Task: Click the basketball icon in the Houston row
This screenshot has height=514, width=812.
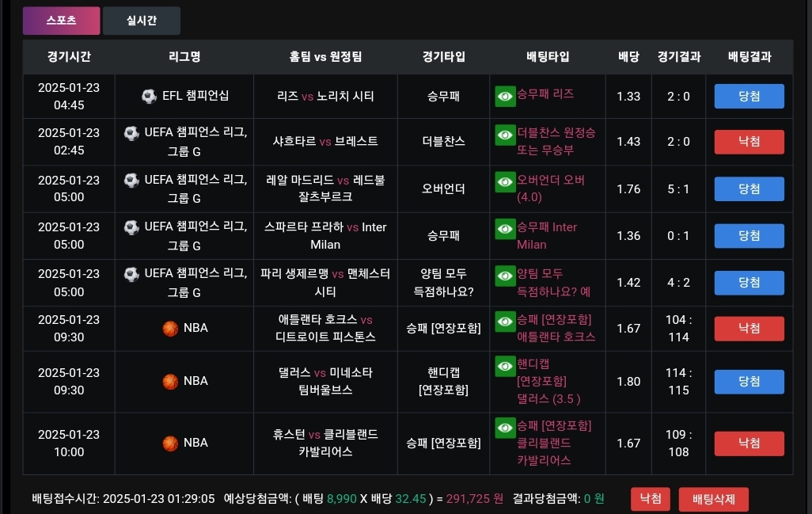Action: click(170, 443)
